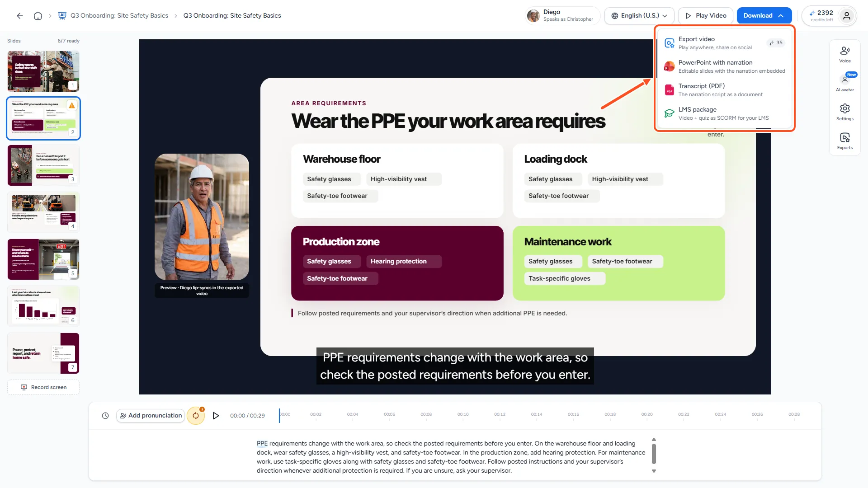Open the user profile icon
The height and width of the screenshot is (488, 868).
[847, 16]
